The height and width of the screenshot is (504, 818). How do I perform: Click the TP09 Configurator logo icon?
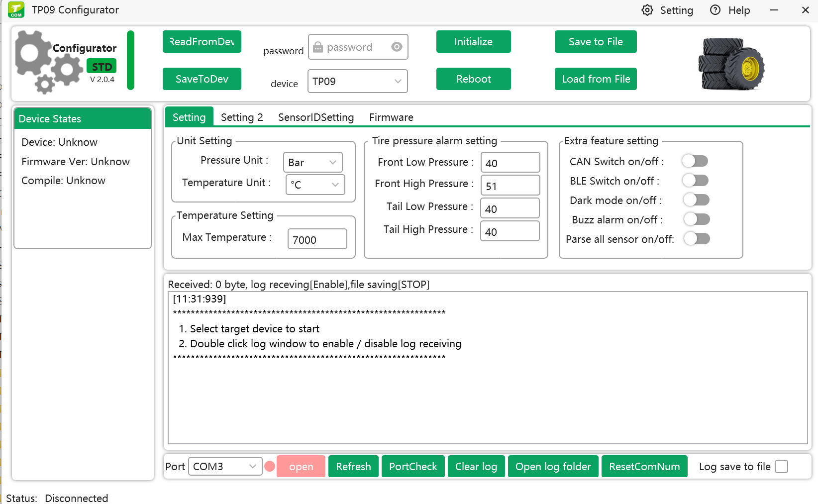tap(15, 10)
